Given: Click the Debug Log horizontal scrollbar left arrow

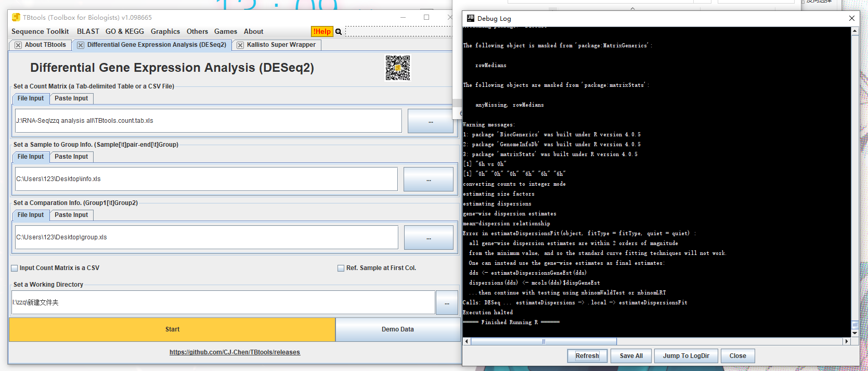Looking at the screenshot, I should tap(467, 341).
